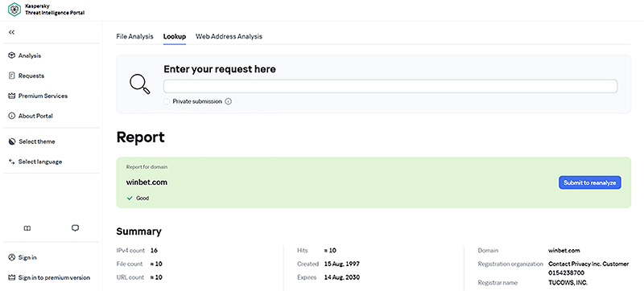Collapse the sidebar with the double-chevron icon
Screen dimensions: 644x291
click(x=11, y=32)
